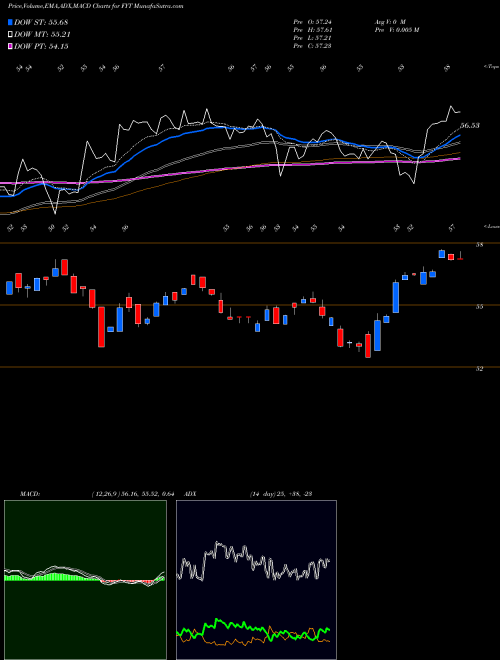The height and width of the screenshot is (660, 500).
Task: Click the ADX values '(14 day) 25, +38, -23'
Action: [x=281, y=494]
